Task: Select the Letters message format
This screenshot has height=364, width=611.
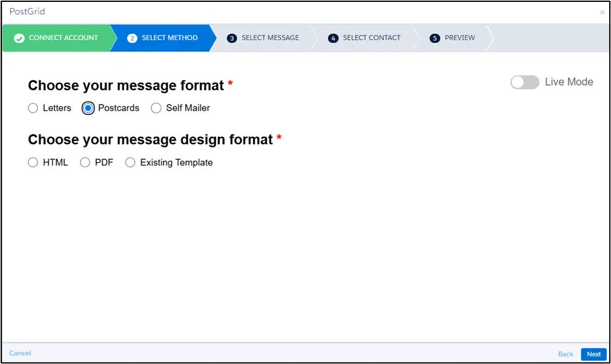Action: pyautogui.click(x=33, y=108)
